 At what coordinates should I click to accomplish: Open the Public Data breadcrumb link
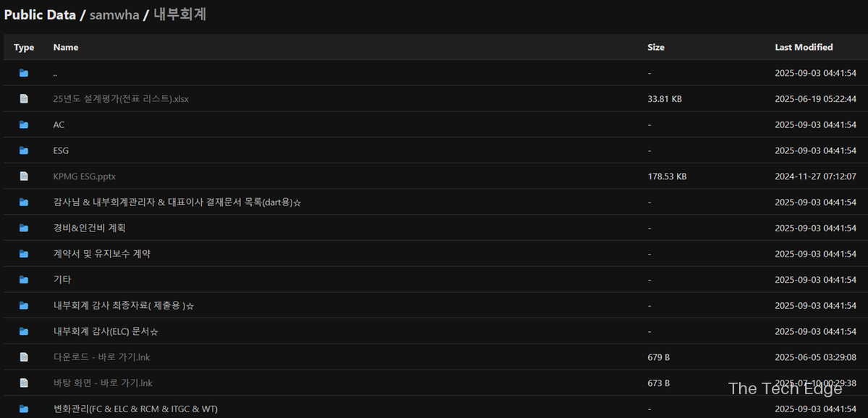(40, 14)
